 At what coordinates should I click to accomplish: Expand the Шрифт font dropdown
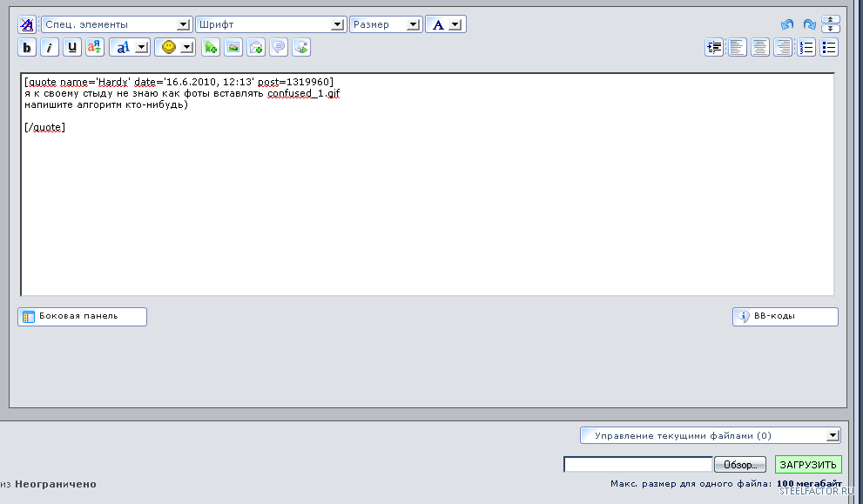[x=270, y=24]
